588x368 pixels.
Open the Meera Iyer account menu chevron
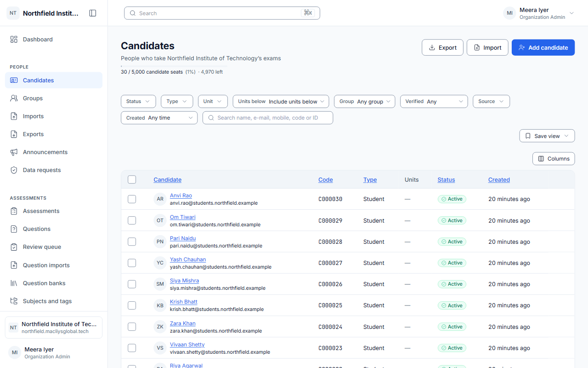coord(571,13)
